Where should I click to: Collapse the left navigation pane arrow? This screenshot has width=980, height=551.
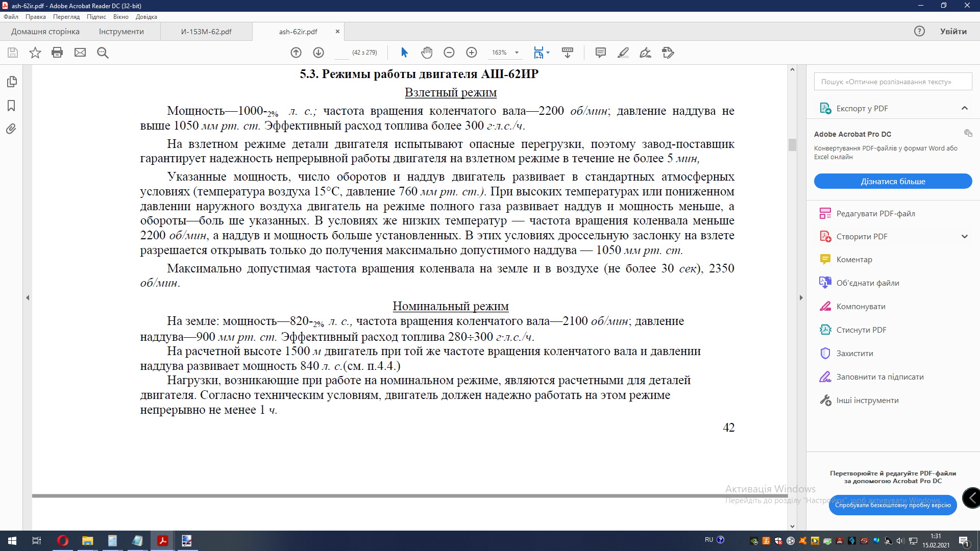[28, 297]
